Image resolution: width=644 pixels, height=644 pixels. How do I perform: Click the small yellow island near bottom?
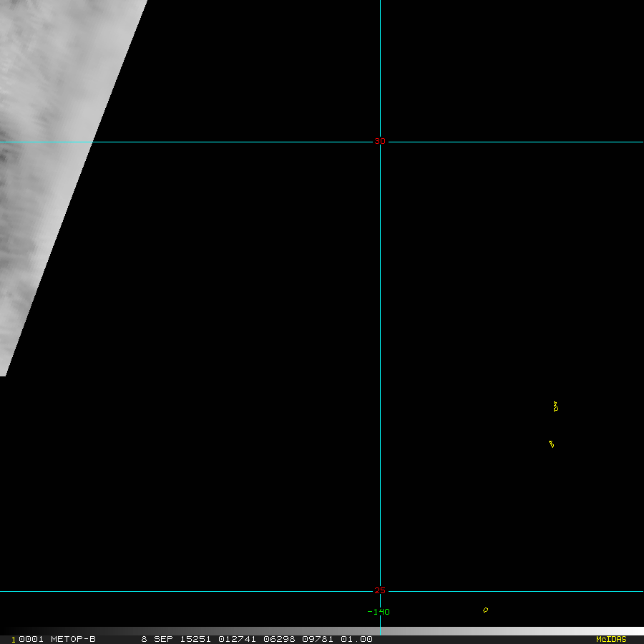point(485,610)
